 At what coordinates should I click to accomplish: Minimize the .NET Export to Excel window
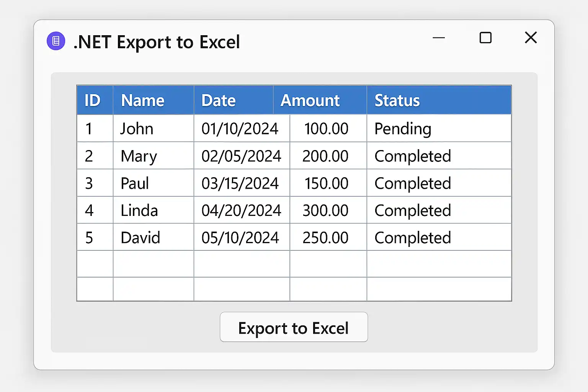coord(439,38)
